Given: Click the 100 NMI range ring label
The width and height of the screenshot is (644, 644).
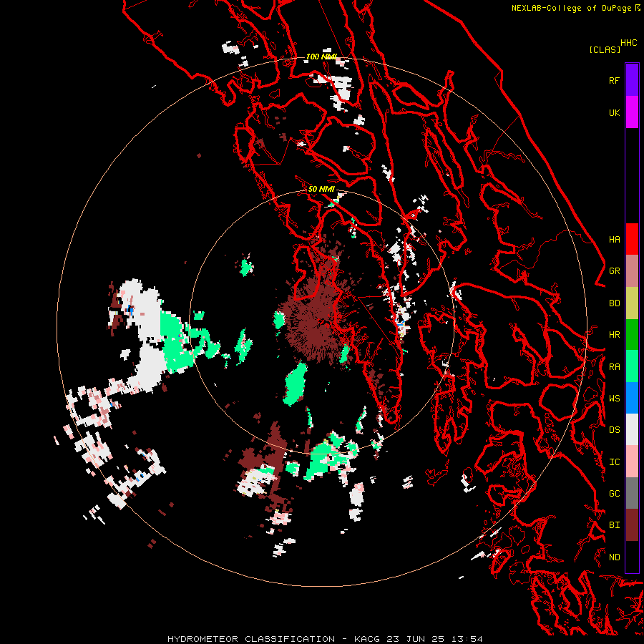Looking at the screenshot, I should point(321,57).
